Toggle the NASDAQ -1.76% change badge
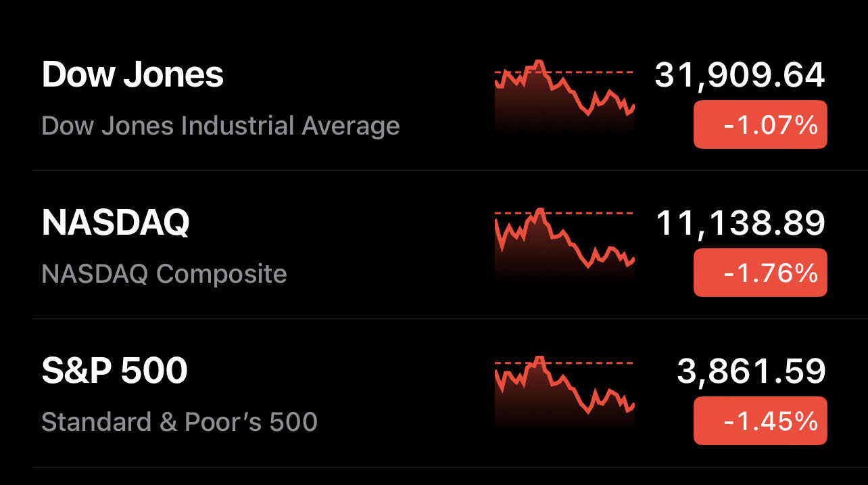868x485 pixels. coord(760,273)
